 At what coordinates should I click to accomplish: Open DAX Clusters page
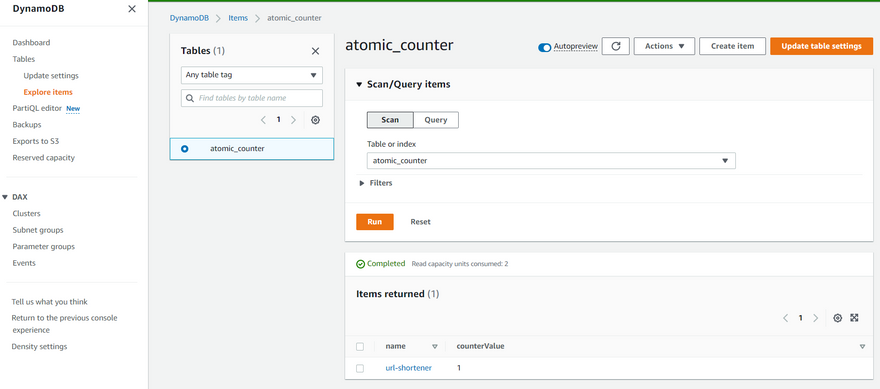pos(26,213)
